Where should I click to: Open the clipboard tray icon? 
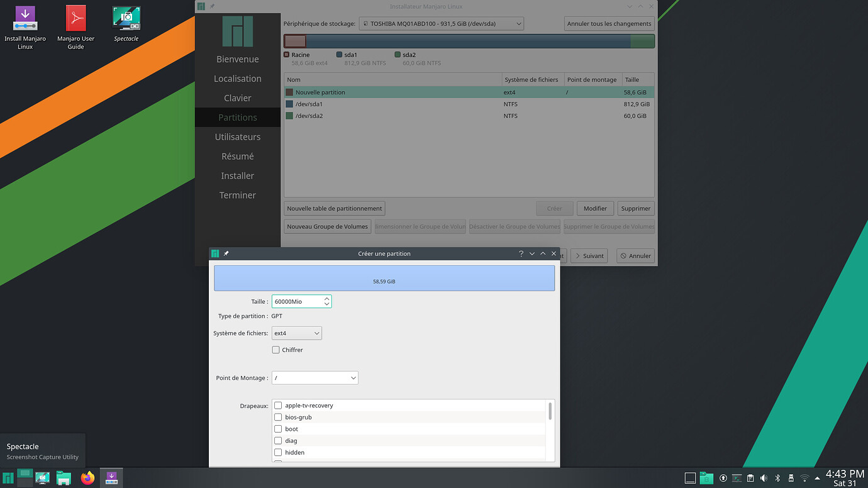point(750,479)
